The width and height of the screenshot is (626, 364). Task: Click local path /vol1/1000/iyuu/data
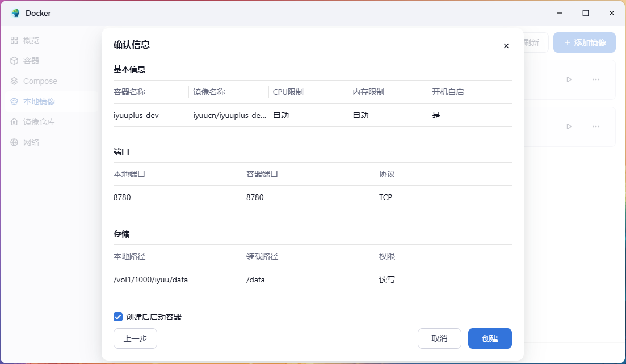[x=150, y=280]
